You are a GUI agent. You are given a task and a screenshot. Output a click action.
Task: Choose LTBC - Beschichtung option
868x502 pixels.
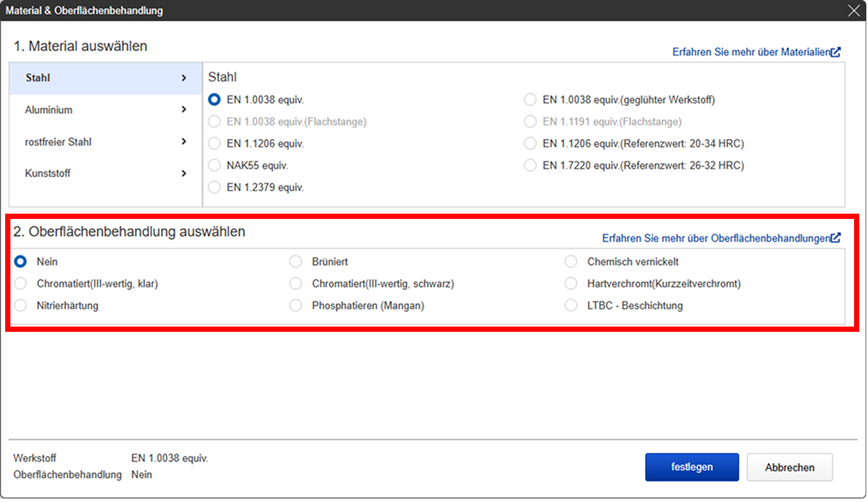[571, 306]
